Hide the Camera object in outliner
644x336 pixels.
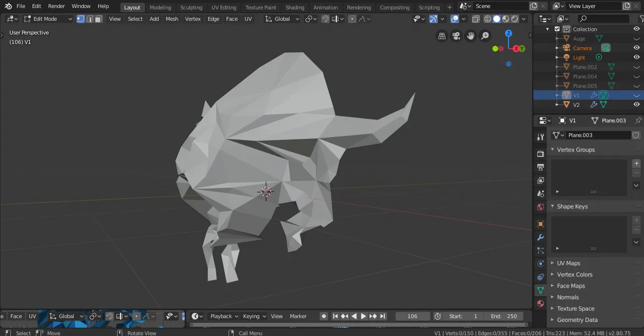636,48
